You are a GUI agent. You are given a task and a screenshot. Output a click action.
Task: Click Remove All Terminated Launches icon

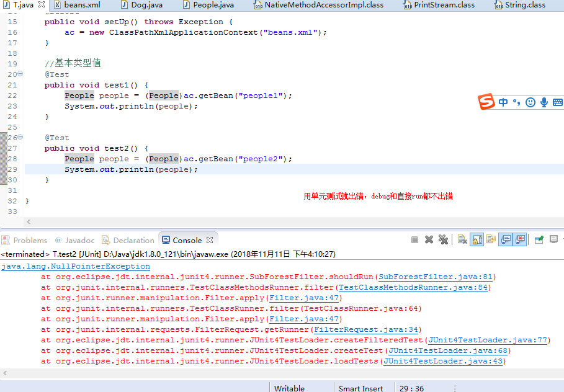pyautogui.click(x=443, y=239)
